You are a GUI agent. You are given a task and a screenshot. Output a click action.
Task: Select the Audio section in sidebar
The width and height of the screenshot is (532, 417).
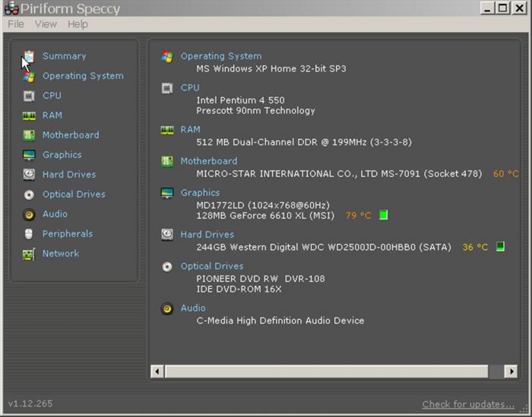[55, 214]
